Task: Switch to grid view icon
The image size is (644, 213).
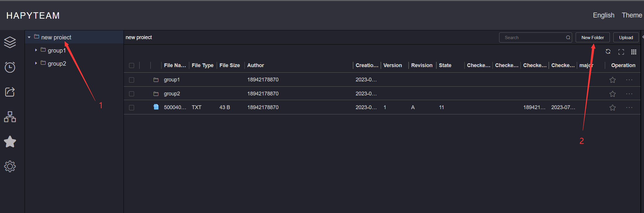Action: [633, 52]
